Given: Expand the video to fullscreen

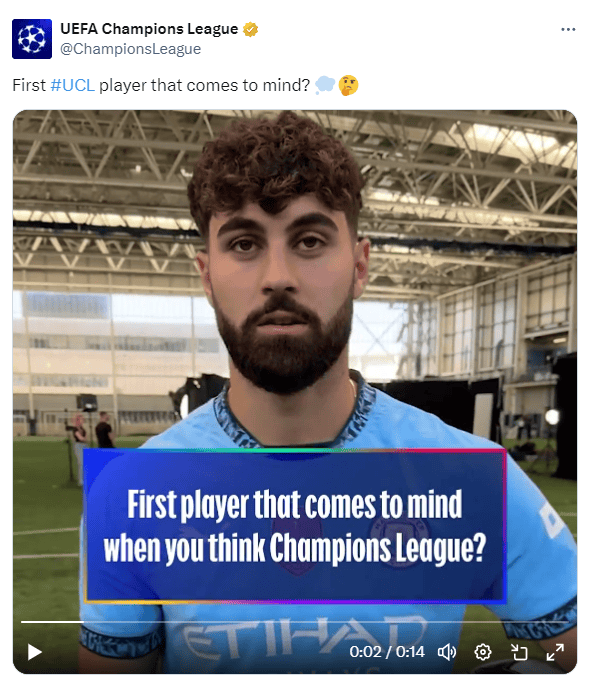Looking at the screenshot, I should [x=555, y=651].
